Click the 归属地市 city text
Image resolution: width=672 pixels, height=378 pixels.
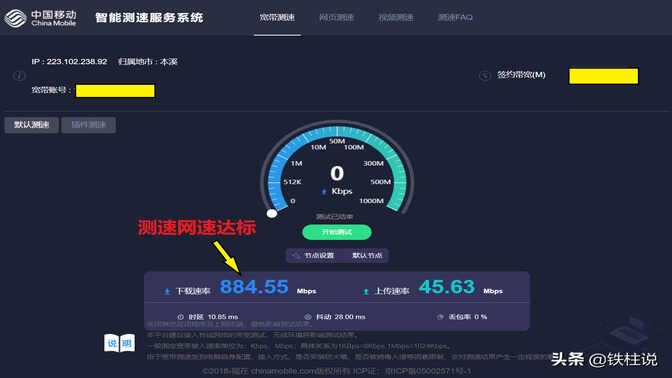pos(148,62)
